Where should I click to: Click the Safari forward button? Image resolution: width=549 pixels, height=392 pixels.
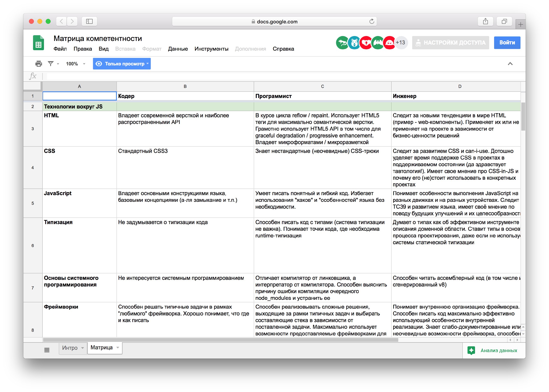coord(72,21)
